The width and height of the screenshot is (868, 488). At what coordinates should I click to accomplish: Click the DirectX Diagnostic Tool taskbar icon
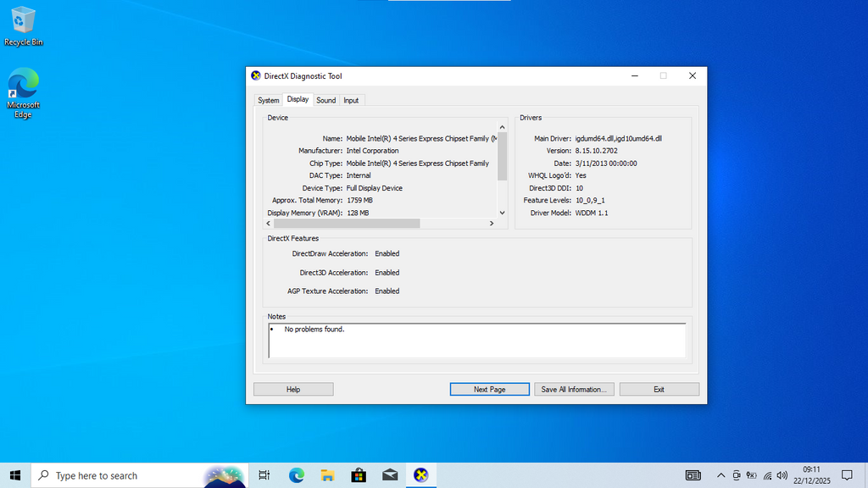point(421,475)
